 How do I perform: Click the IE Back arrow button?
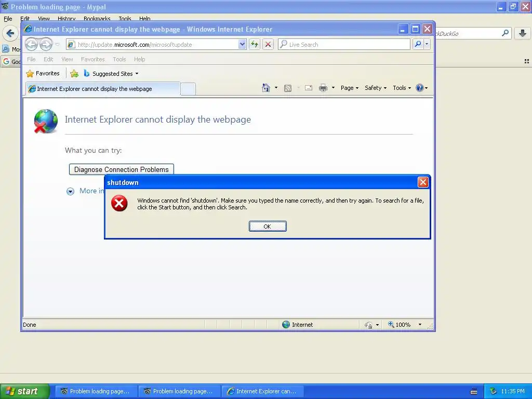[32, 44]
